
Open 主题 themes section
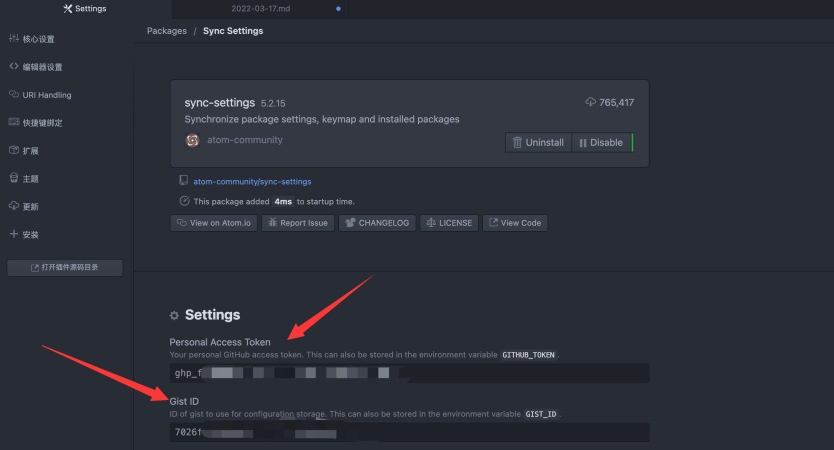coord(30,179)
